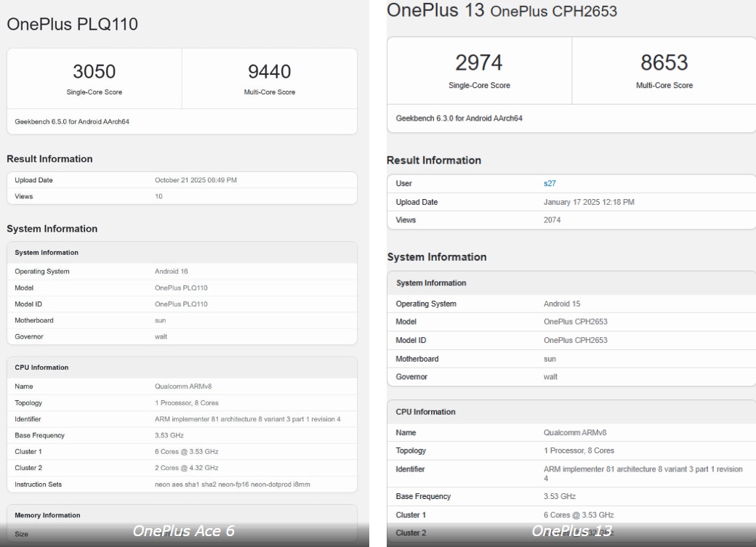Click 'Qualcomm ARMv8' on the CPH2653 page

point(575,432)
